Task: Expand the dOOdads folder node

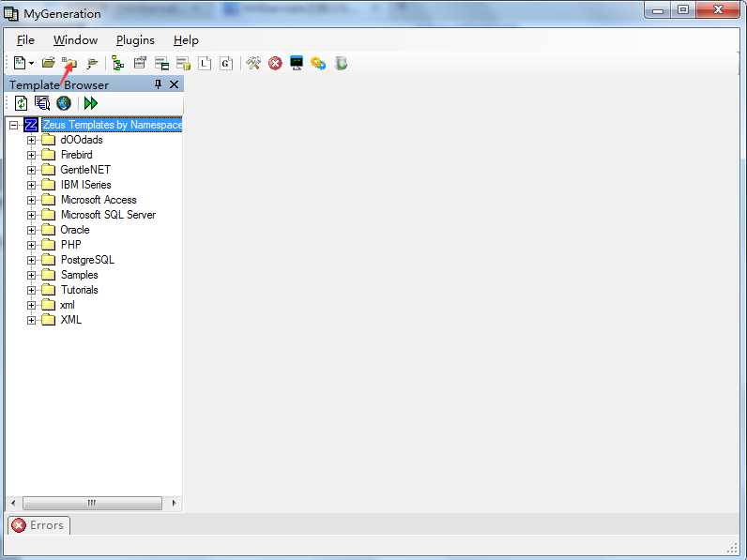Action: click(x=31, y=140)
